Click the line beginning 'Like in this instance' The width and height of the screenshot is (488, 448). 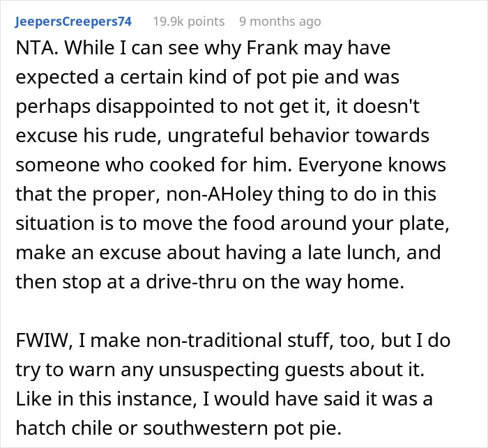[224, 399]
